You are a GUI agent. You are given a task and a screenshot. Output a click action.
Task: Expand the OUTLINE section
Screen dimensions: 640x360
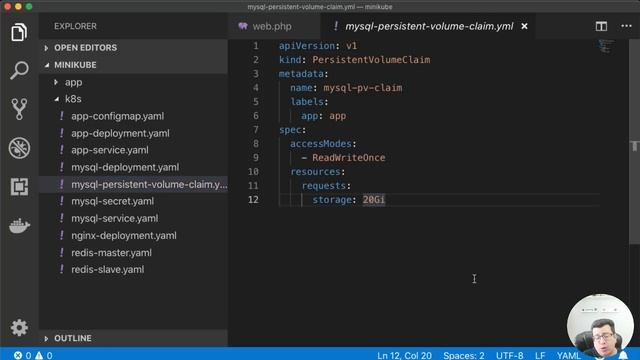(133, 338)
